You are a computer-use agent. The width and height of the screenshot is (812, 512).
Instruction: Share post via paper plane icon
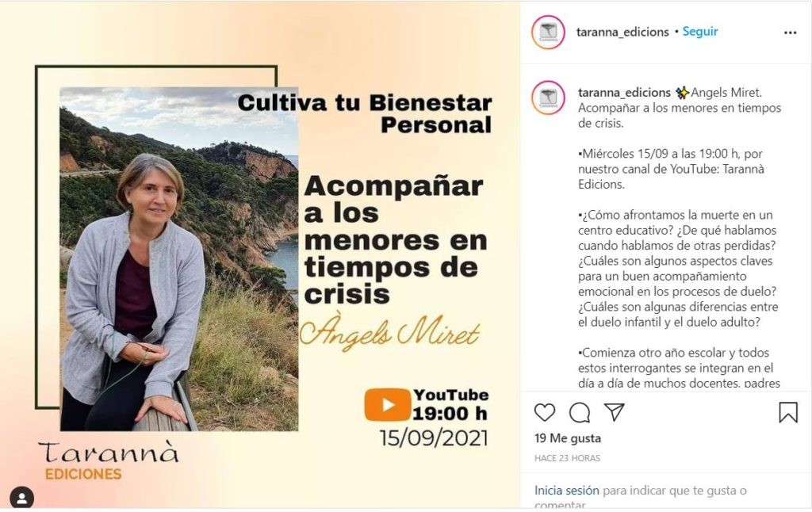click(x=615, y=412)
